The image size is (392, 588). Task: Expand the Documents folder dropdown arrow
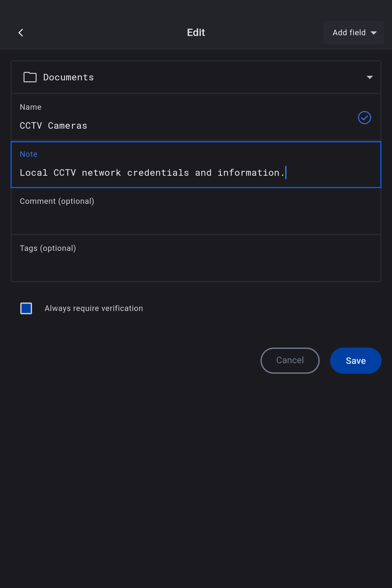[x=369, y=77]
